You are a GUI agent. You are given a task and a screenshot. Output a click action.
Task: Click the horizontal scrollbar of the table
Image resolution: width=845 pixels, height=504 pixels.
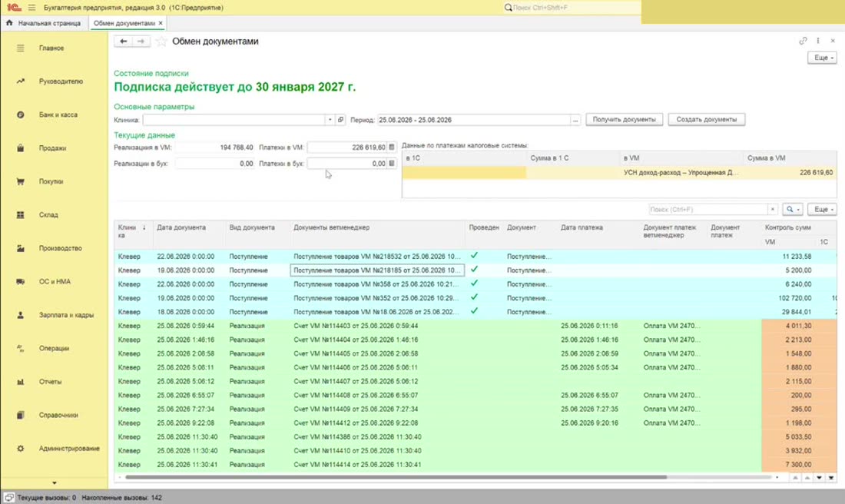(396, 477)
